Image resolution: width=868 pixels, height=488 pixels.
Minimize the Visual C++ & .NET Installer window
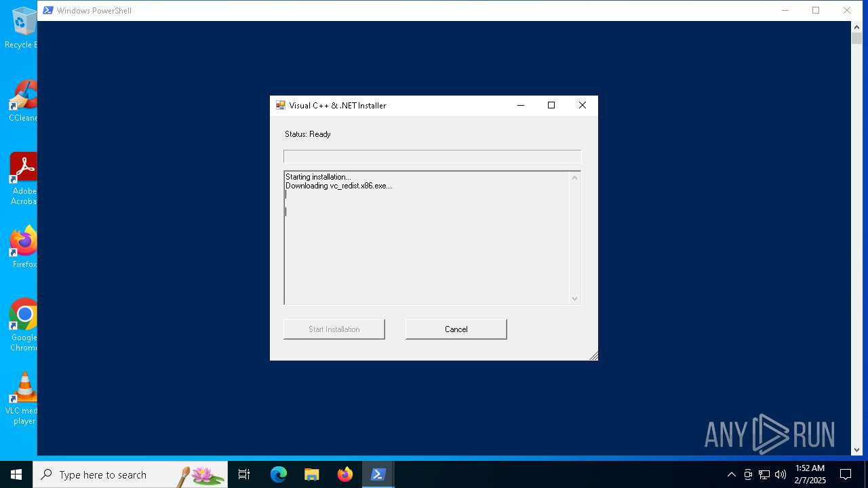[x=521, y=105]
